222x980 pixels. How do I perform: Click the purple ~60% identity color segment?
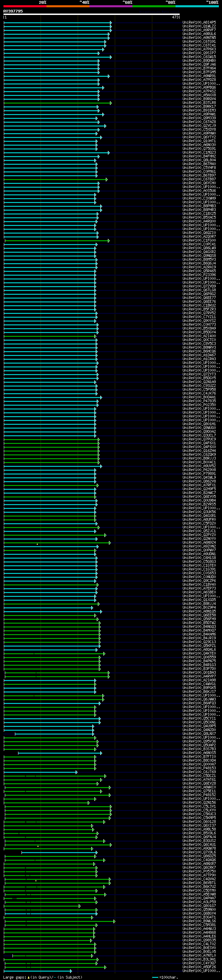111,6
